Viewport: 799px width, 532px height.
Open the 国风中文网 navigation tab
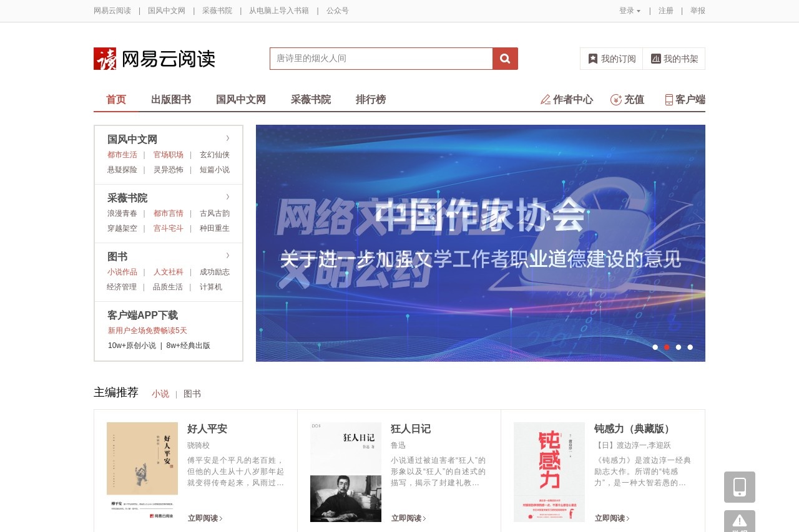coord(241,100)
